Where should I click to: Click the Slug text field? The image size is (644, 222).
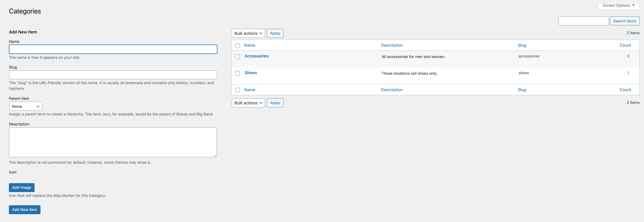coord(113,75)
